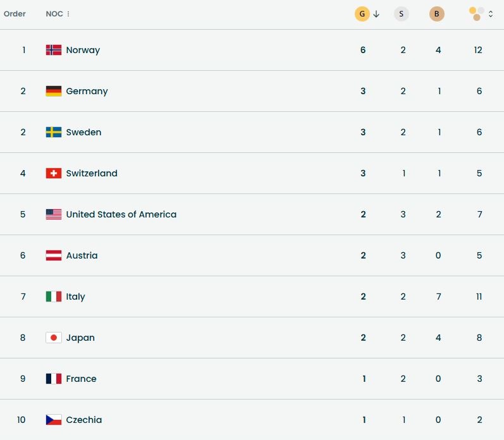This screenshot has height=440, width=504.
Task: Click the Norway flag icon
Action: [53, 50]
